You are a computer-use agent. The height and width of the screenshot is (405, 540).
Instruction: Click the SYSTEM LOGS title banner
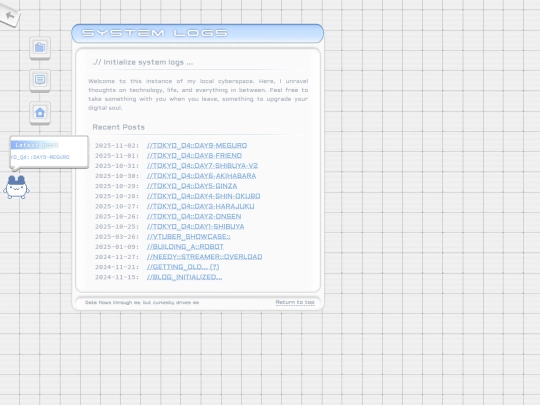click(x=198, y=33)
